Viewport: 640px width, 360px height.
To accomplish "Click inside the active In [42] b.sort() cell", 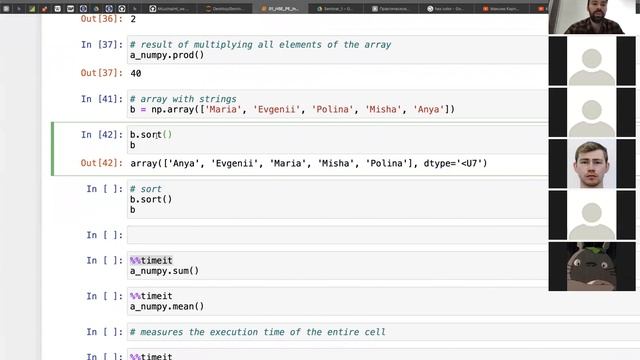I will (x=337, y=140).
